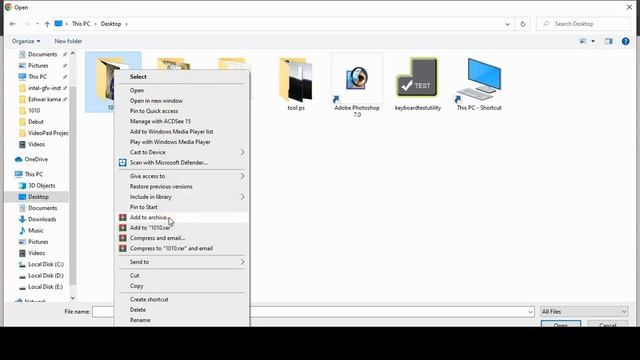
Task: Open the help question mark icon
Action: click(625, 41)
